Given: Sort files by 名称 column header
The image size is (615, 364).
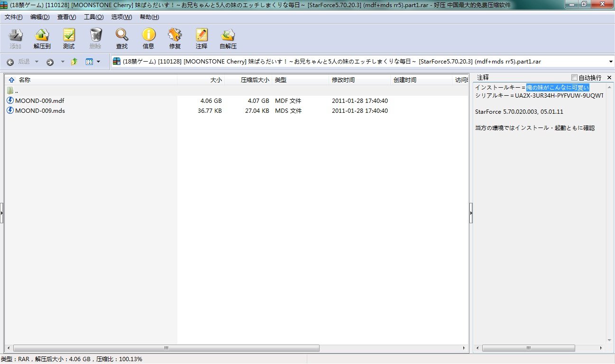Looking at the screenshot, I should pos(25,80).
